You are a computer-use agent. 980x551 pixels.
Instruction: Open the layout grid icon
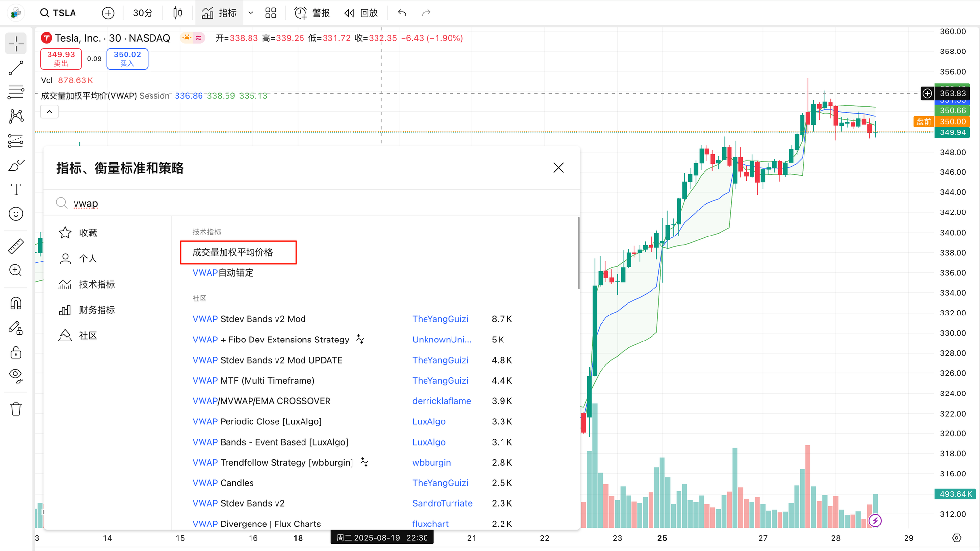271,13
